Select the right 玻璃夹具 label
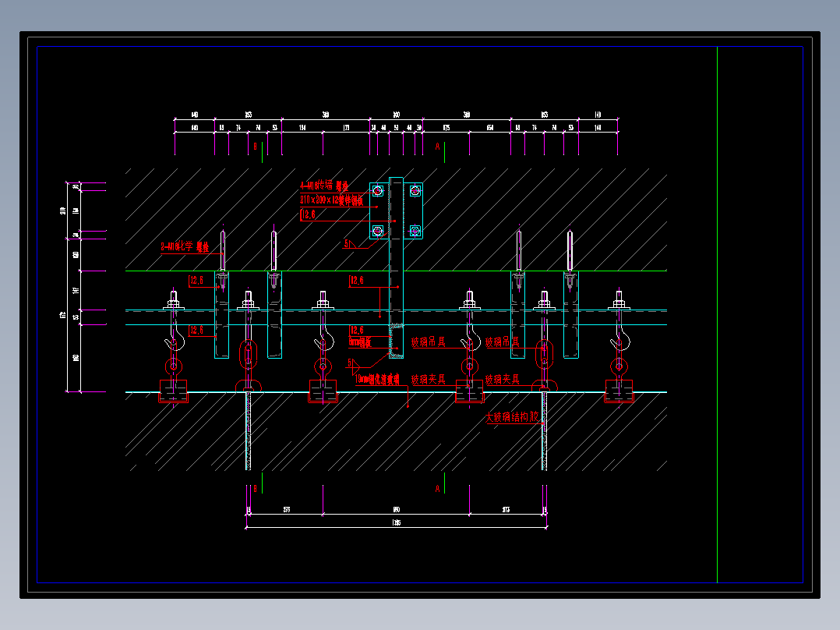Image resolution: width=840 pixels, height=630 pixels. [503, 380]
